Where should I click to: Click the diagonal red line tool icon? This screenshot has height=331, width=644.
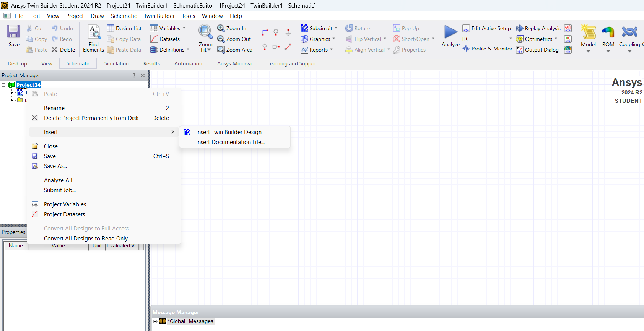(288, 47)
